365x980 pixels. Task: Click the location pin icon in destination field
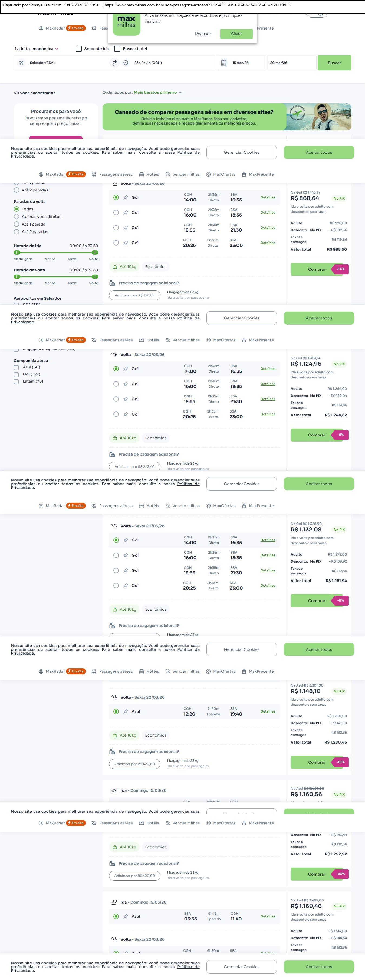126,63
